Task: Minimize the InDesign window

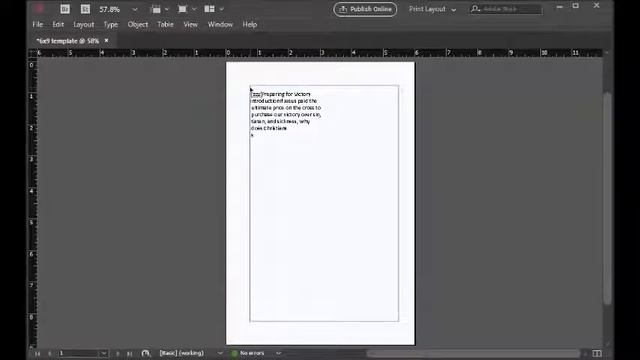Action: (560, 6)
